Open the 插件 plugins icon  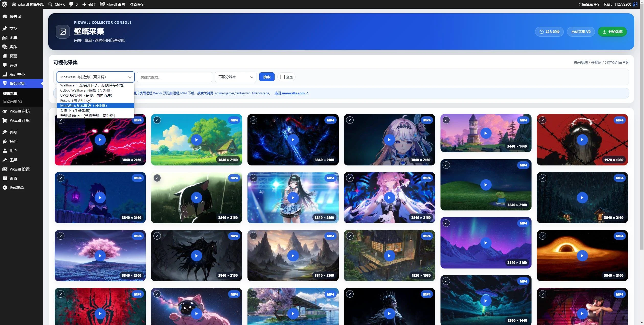tap(5, 141)
